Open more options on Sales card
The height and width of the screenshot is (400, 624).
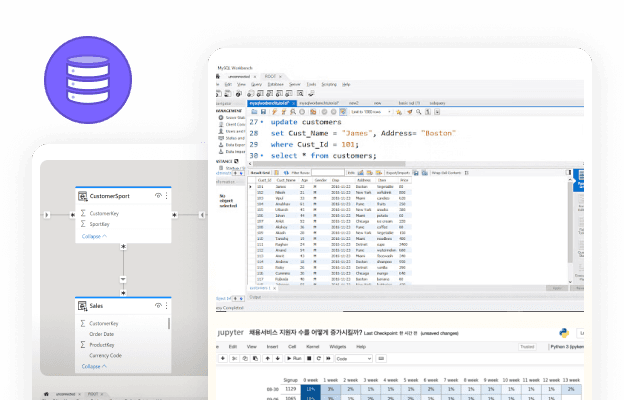coord(166,305)
